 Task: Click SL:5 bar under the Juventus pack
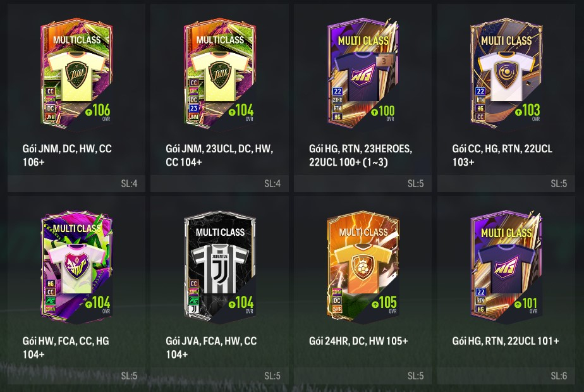(220, 376)
